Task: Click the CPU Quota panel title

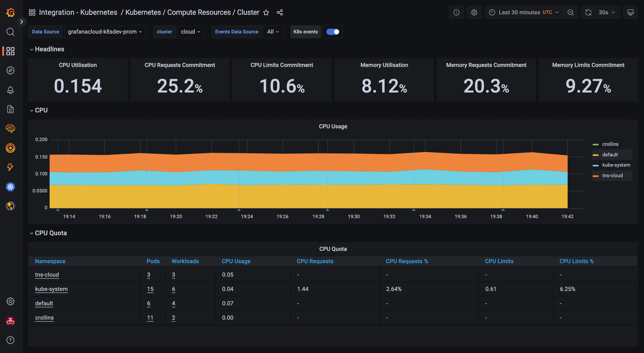Action: tap(333, 249)
